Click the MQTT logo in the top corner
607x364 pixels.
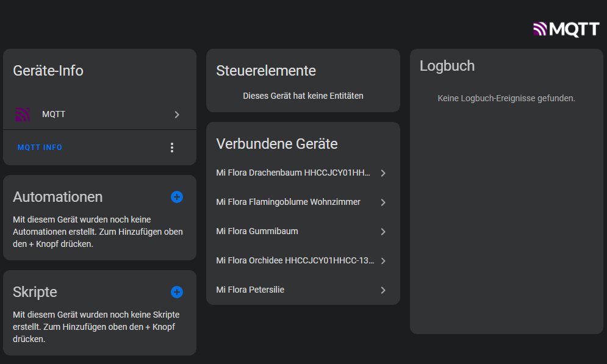pos(566,29)
